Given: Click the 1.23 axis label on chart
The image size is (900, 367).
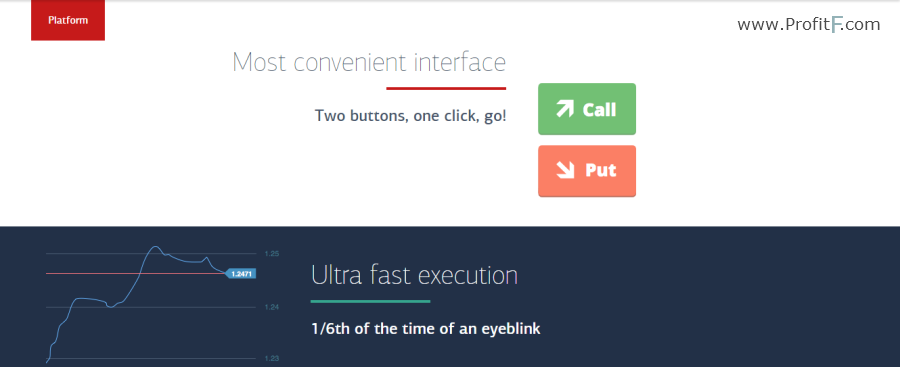Looking at the screenshot, I should [271, 358].
